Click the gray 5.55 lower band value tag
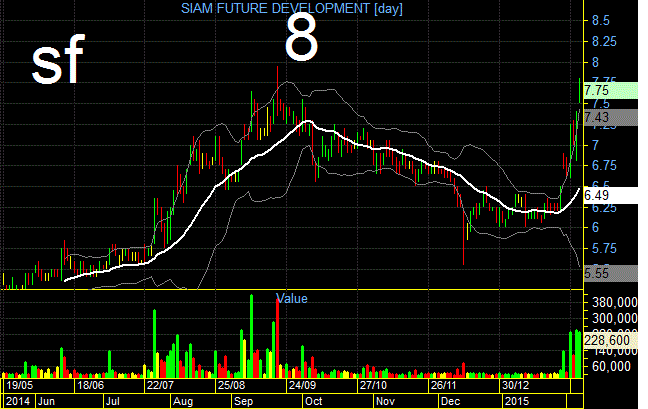 coord(611,273)
